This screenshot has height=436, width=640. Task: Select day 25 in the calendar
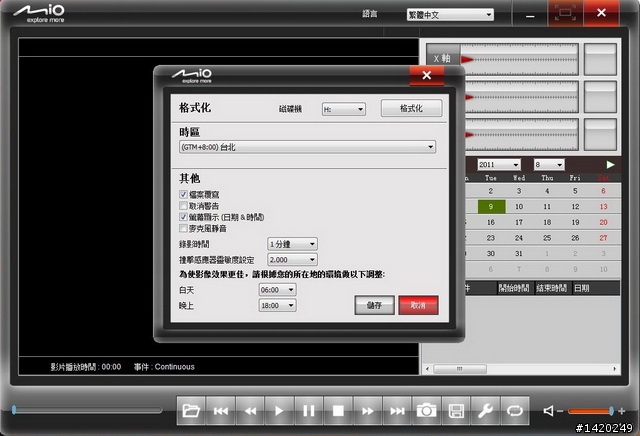coord(547,238)
